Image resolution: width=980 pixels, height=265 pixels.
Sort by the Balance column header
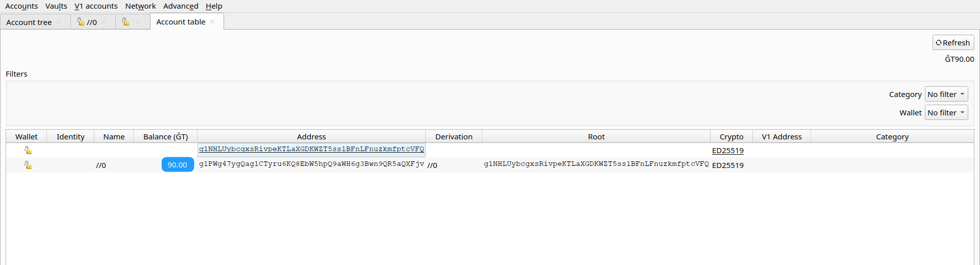[x=165, y=136]
